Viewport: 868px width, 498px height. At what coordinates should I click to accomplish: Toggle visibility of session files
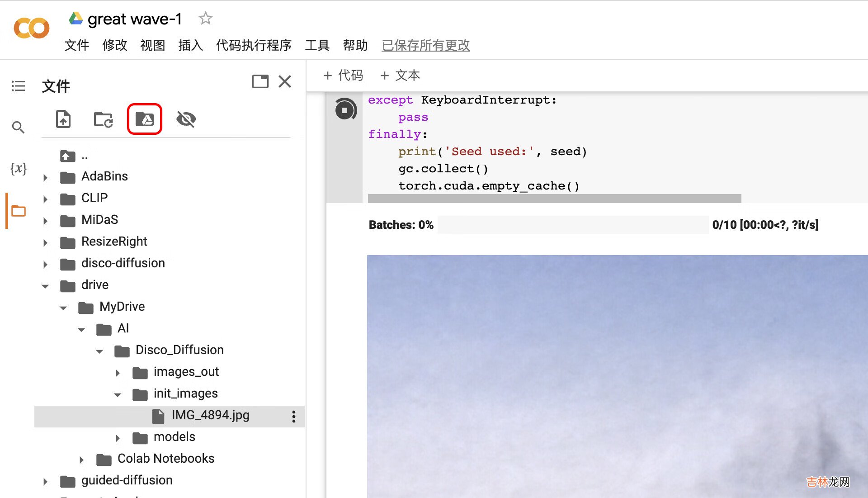185,119
